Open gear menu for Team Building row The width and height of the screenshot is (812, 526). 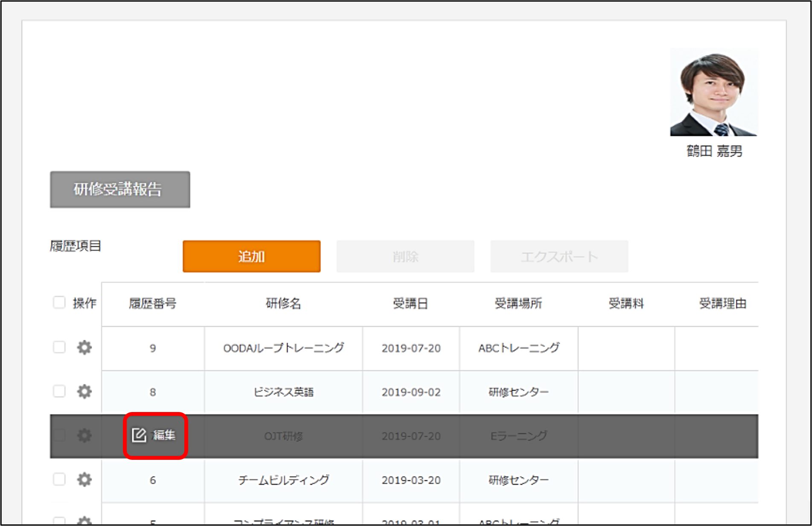pyautogui.click(x=84, y=479)
